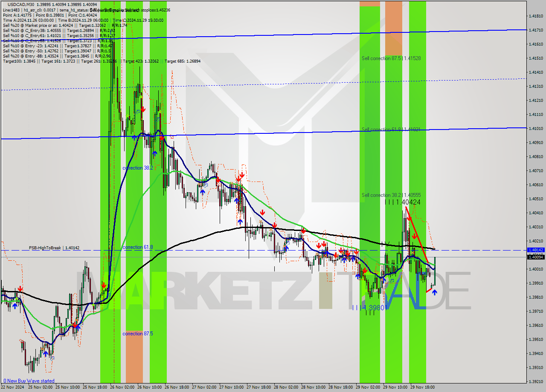
Task: Click the 1.39210 price axis label
Action: 535,382
